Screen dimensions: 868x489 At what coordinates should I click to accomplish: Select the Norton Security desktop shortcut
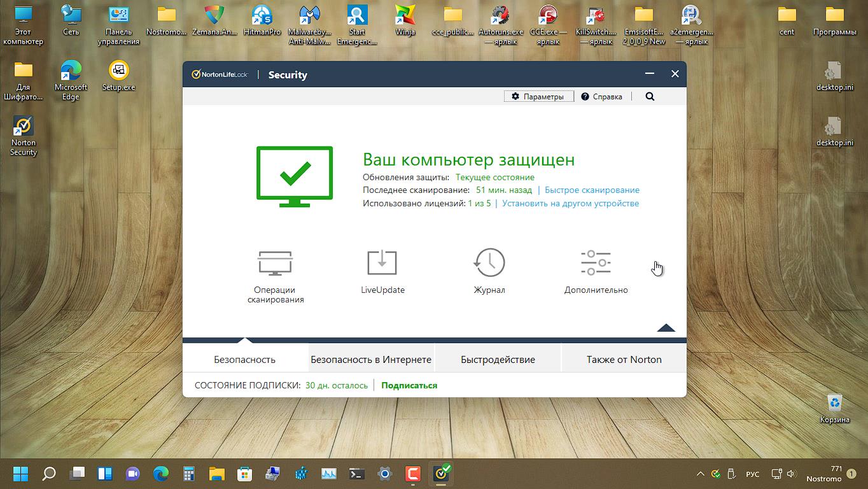coord(24,136)
